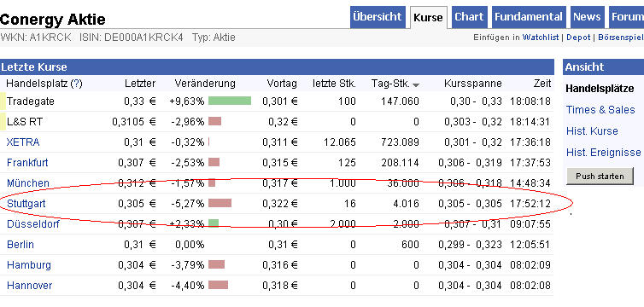This screenshot has width=644, height=307.
Task: Open the Übersicht tab
Action: pyautogui.click(x=378, y=17)
